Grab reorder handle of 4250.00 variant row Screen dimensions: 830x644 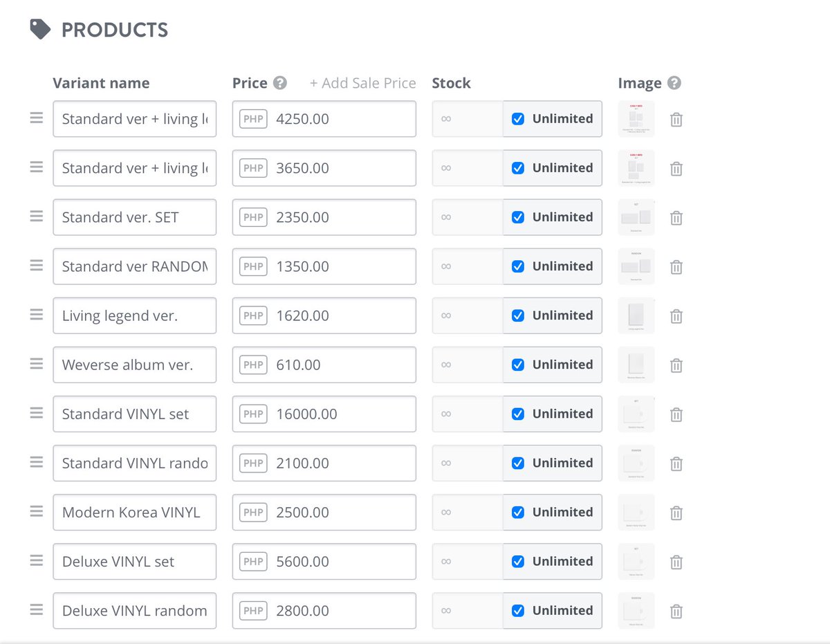pyautogui.click(x=37, y=118)
